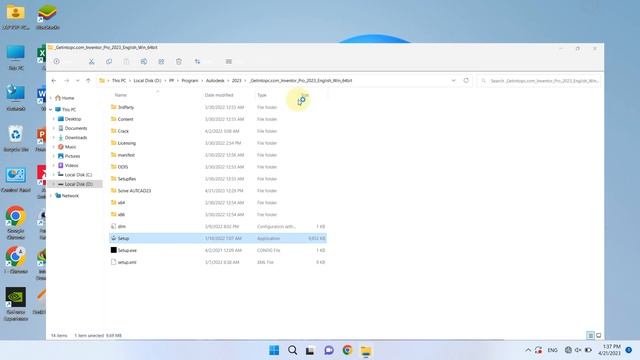Screen dimensions: 640x360
Task: Select the Setup application file
Action: pos(218,238)
